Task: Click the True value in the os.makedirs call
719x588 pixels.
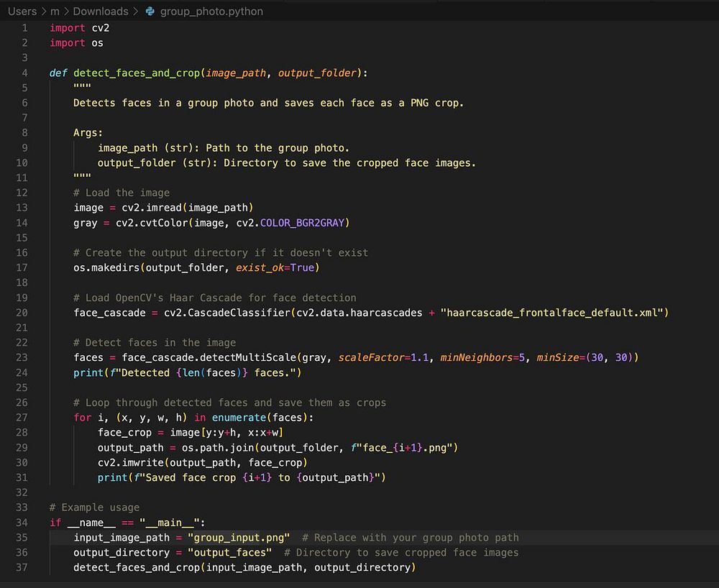Action: 301,267
